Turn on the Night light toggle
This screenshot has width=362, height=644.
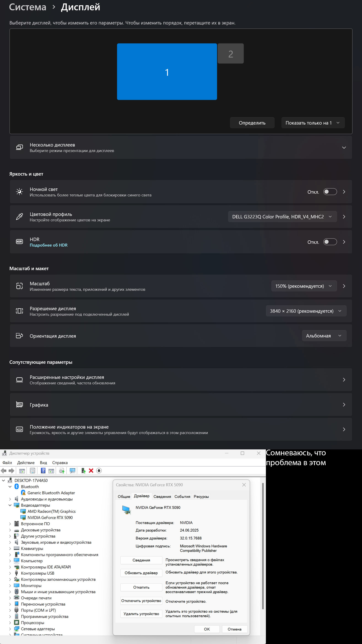click(330, 192)
